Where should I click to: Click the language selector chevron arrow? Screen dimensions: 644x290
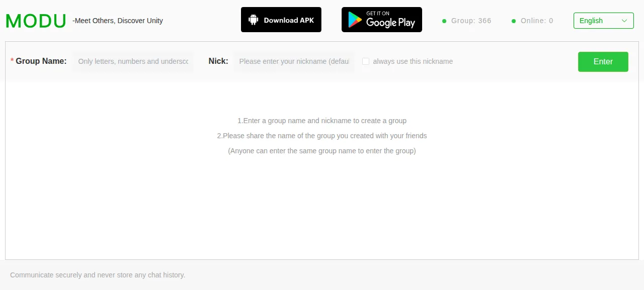tap(624, 21)
